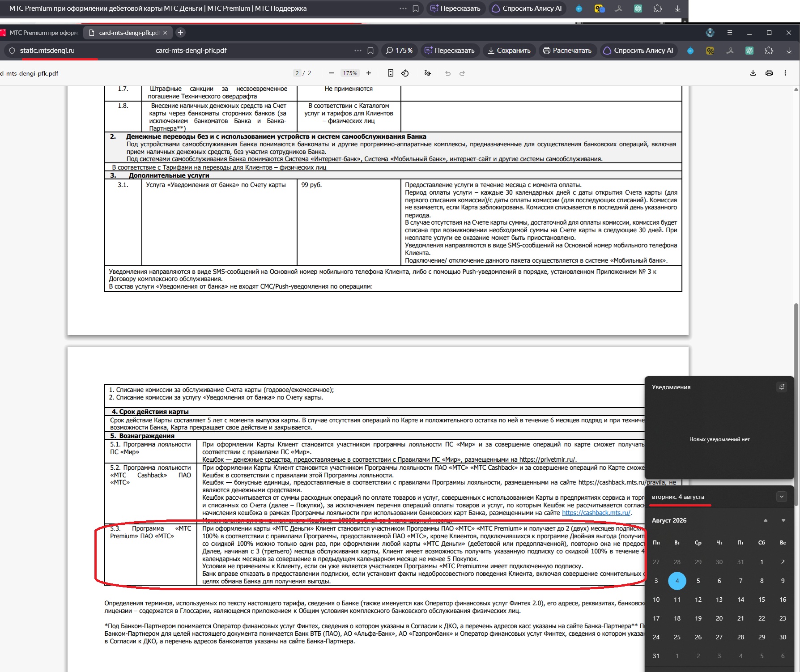800x672 pixels.
Task: Go to previous month in the calendar
Action: point(766,520)
